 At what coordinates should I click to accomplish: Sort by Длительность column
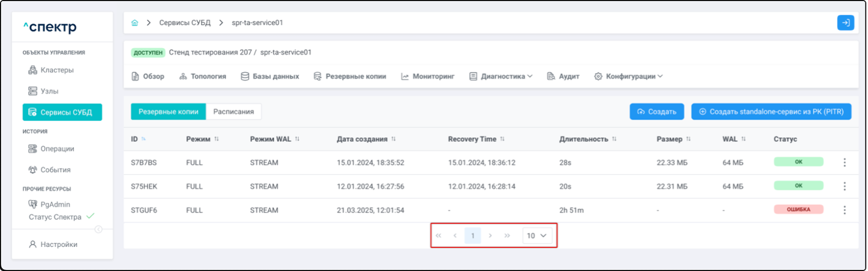tap(614, 139)
